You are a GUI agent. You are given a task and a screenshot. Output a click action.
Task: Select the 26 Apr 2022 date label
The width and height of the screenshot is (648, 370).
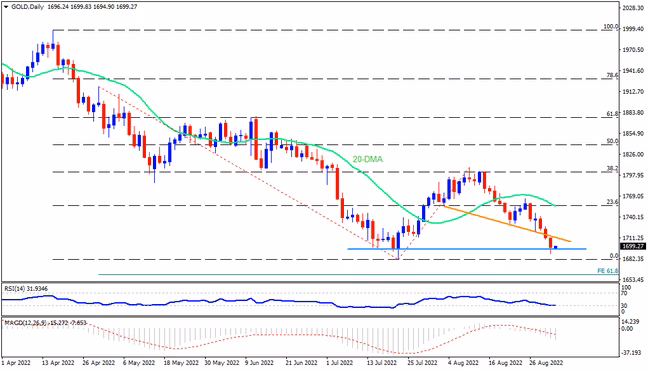point(99,363)
